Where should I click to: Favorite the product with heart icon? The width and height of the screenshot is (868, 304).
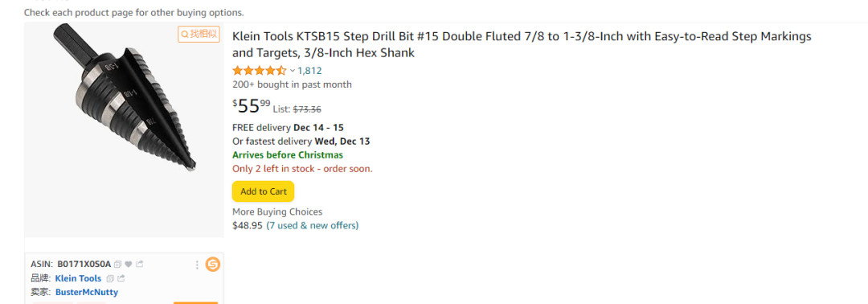pyautogui.click(x=129, y=264)
